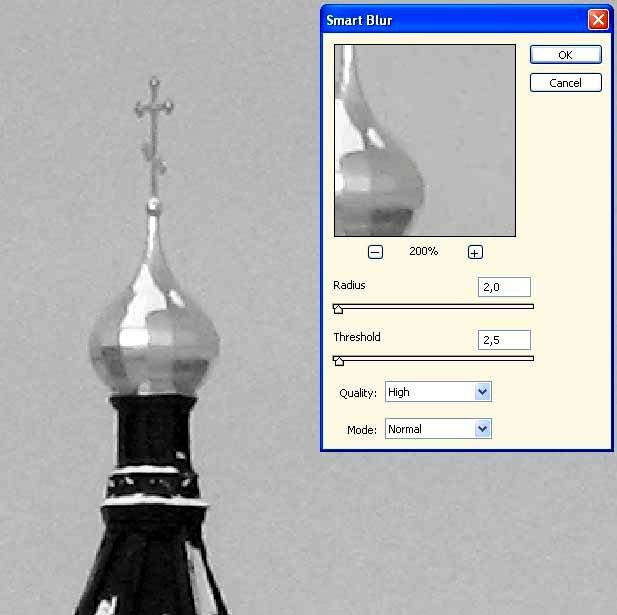Screen dimensions: 617x615
Task: Click the black tower below the dome
Action: pos(152,440)
